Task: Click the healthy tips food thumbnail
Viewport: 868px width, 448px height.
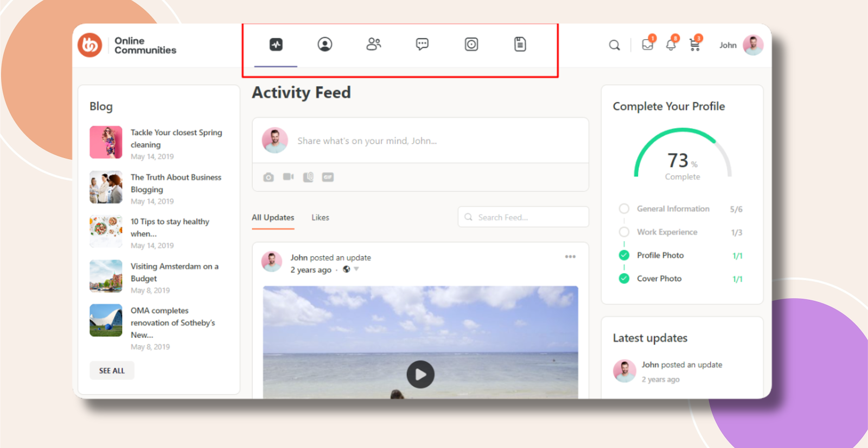Action: pyautogui.click(x=106, y=231)
